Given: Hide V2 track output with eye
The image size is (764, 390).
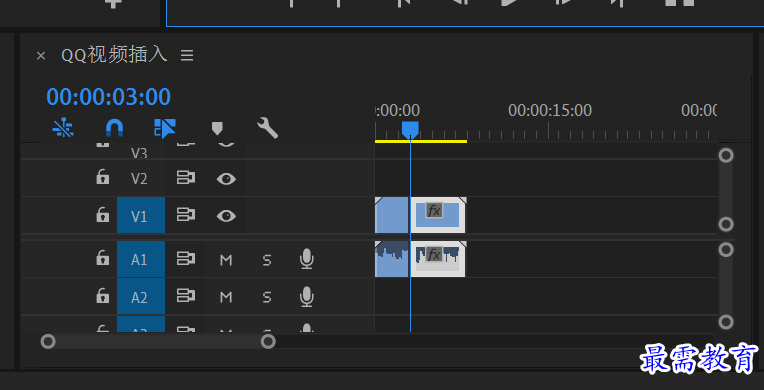Looking at the screenshot, I should [226, 179].
